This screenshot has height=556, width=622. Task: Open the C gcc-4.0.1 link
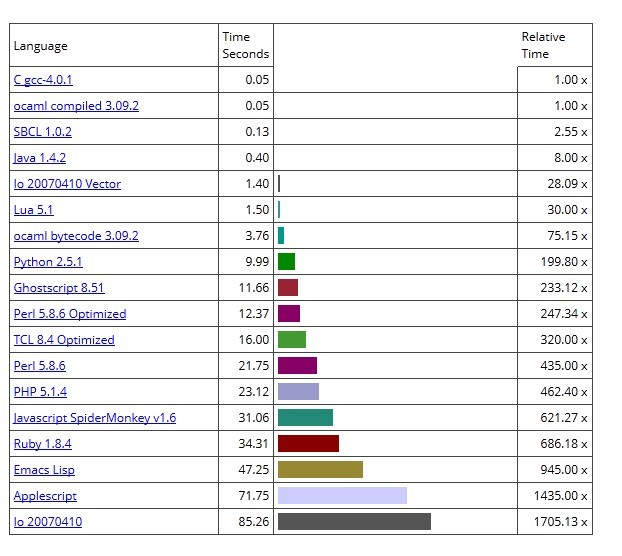[x=43, y=80]
